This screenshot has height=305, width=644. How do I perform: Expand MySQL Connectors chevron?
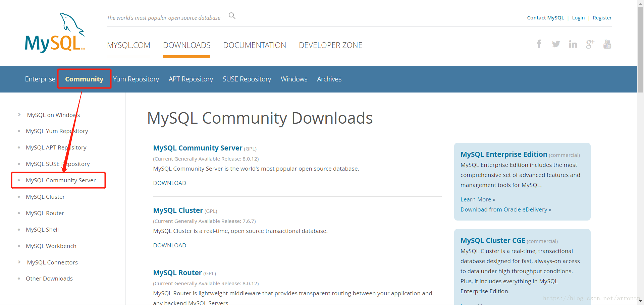19,262
